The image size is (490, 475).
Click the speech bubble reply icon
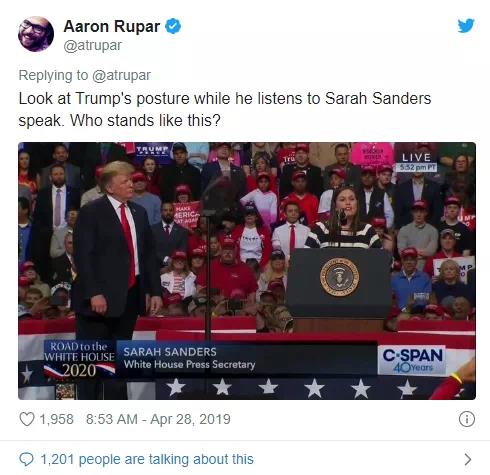point(26,459)
